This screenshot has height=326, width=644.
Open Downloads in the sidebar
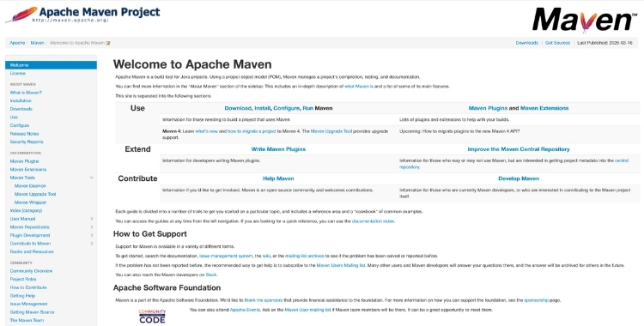pos(21,109)
